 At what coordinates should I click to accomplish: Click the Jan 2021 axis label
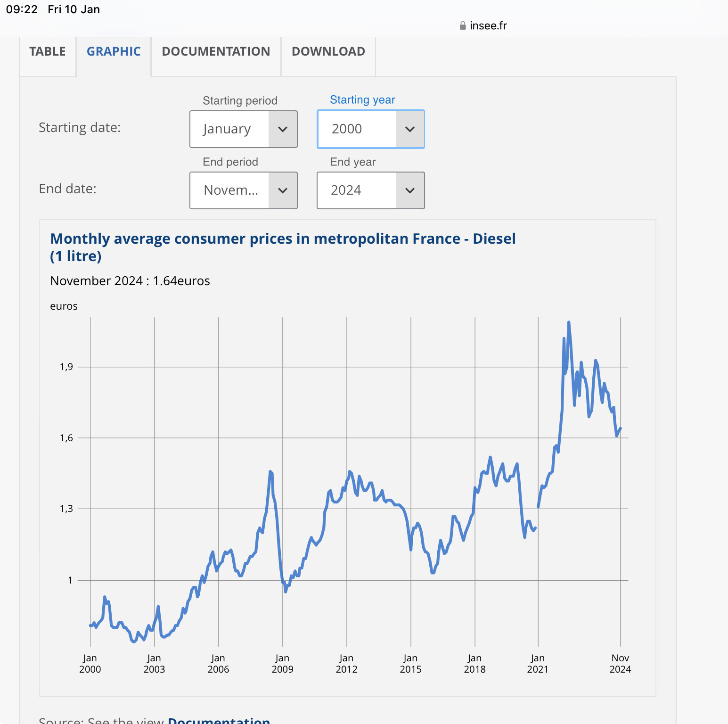pyautogui.click(x=538, y=664)
